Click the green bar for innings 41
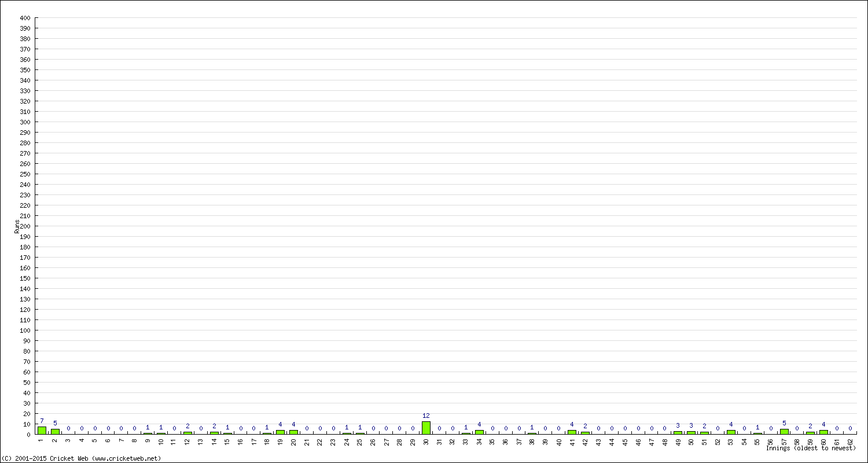This screenshot has width=868, height=463. (x=572, y=432)
